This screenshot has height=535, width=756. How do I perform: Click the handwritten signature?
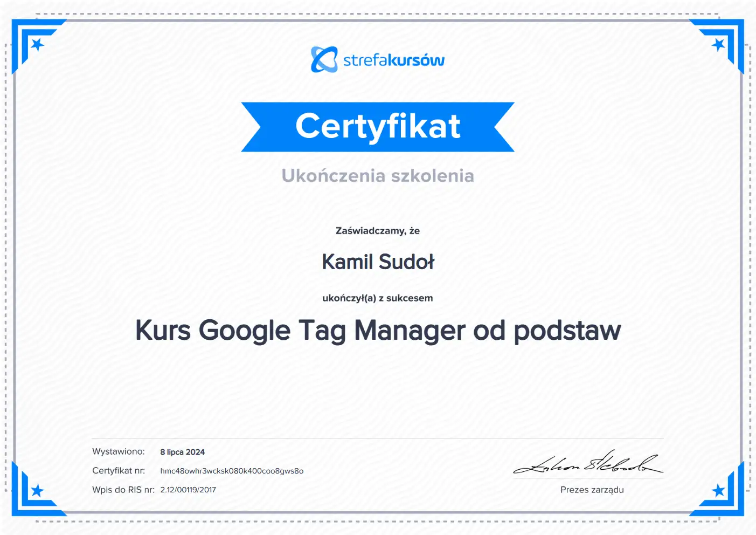(587, 464)
